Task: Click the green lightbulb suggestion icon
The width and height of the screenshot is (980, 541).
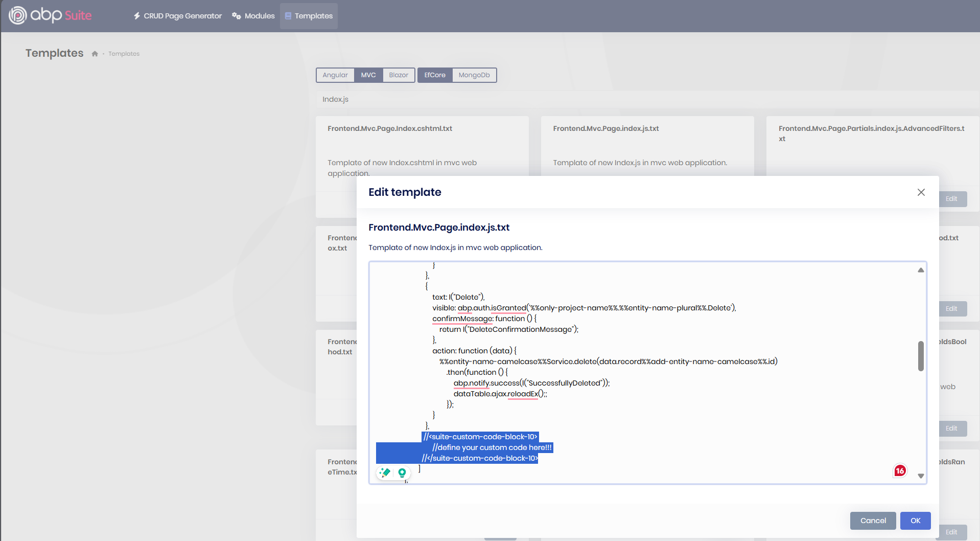Action: [402, 472]
